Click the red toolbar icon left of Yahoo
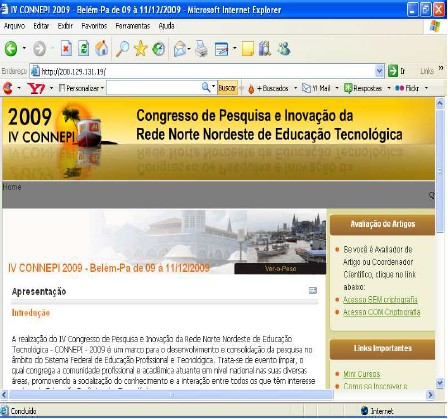Screen dimensions: 448x419 (8, 88)
